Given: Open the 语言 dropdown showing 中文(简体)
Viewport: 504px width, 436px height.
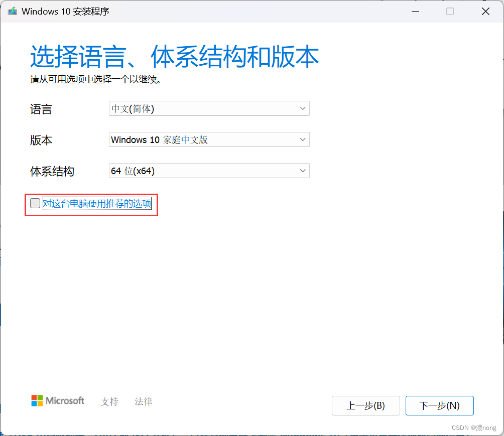Looking at the screenshot, I should coord(209,108).
